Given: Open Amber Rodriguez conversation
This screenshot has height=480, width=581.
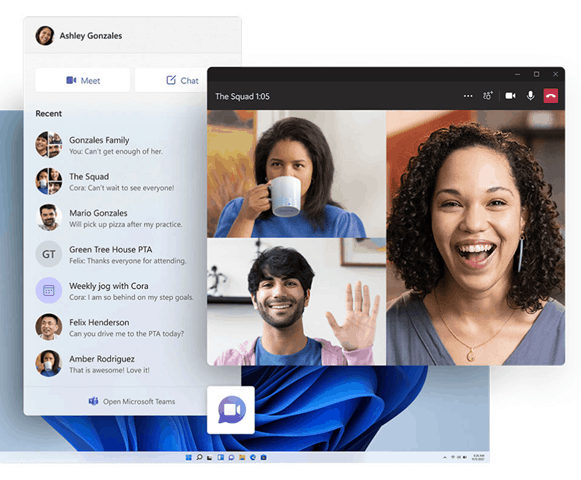Looking at the screenshot, I should 115,364.
